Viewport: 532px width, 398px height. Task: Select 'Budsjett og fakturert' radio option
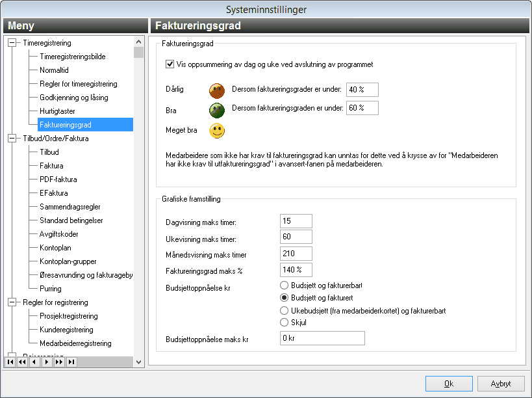click(284, 298)
